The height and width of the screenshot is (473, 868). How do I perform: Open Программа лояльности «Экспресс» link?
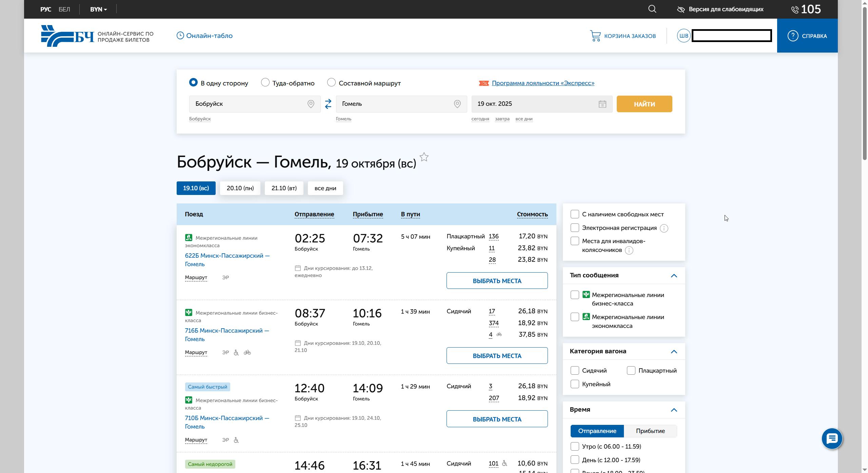click(543, 83)
